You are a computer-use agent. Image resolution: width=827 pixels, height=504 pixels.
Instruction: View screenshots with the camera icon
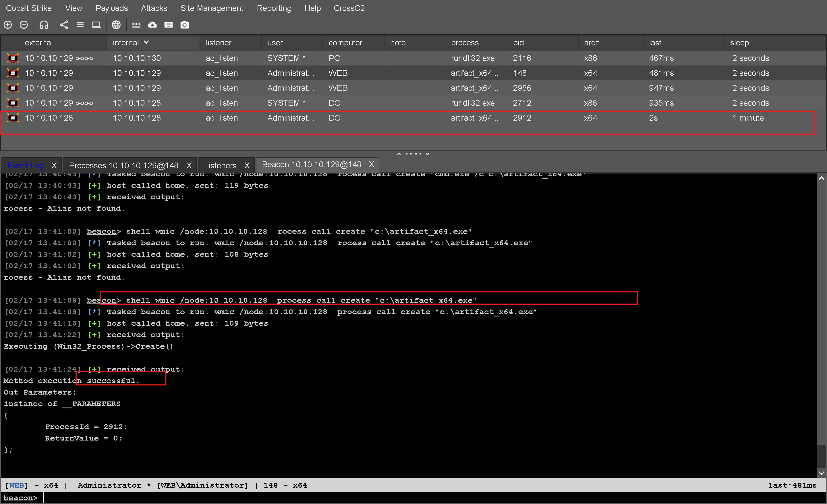[185, 25]
